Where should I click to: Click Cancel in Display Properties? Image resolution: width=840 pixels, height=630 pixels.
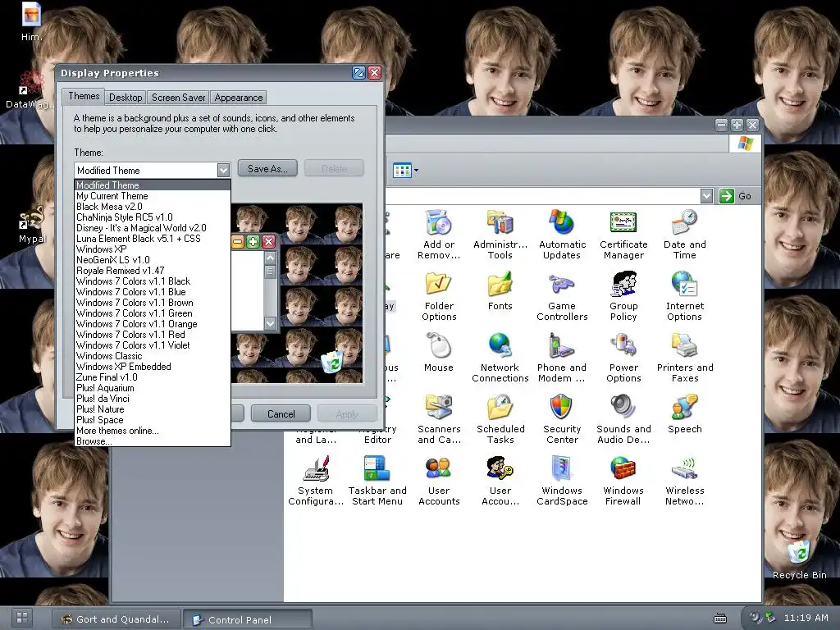coord(281,413)
